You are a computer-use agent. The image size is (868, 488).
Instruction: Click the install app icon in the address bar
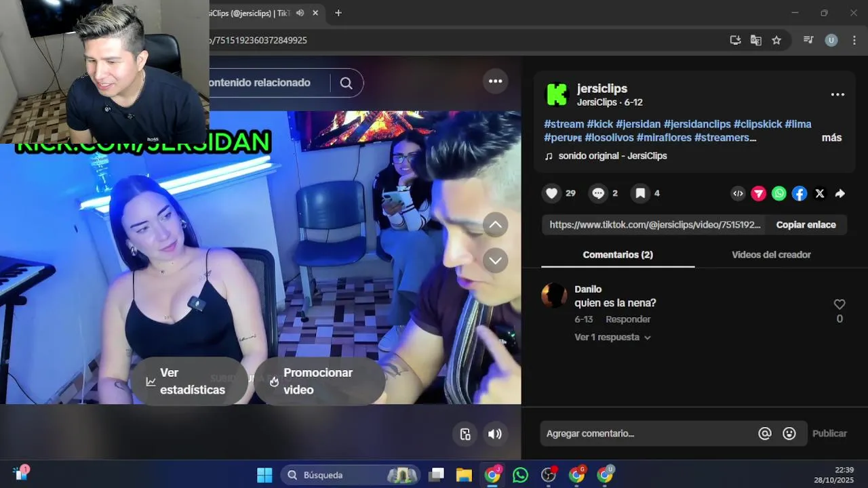[x=735, y=40]
